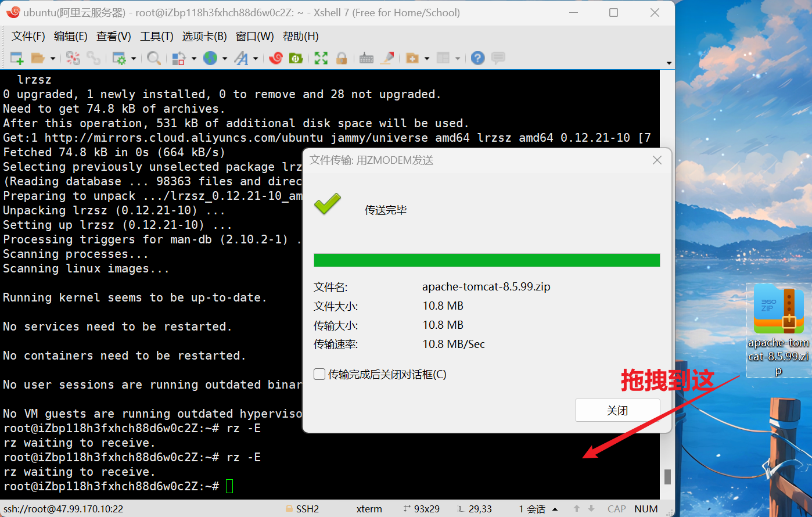Open the 编辑(E) menu

click(x=70, y=36)
